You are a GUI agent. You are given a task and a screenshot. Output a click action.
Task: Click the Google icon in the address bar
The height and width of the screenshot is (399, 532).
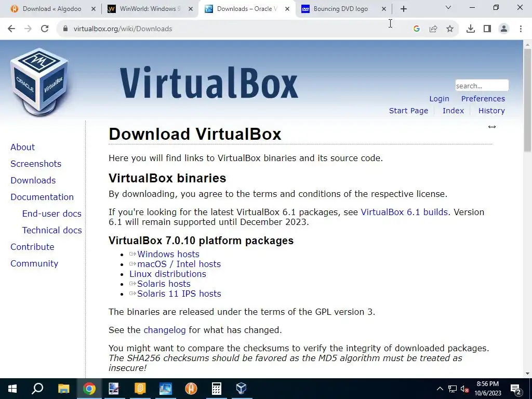pyautogui.click(x=417, y=29)
